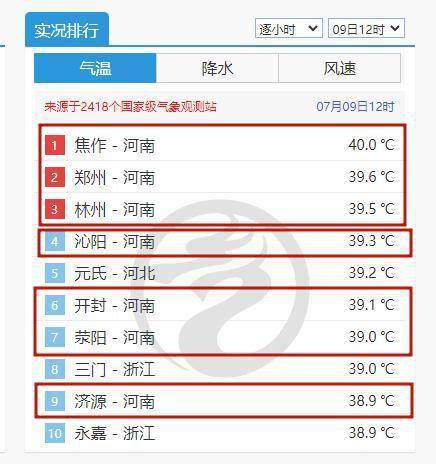Click the blue rank 7 badge
436x464 pixels.
coord(55,337)
